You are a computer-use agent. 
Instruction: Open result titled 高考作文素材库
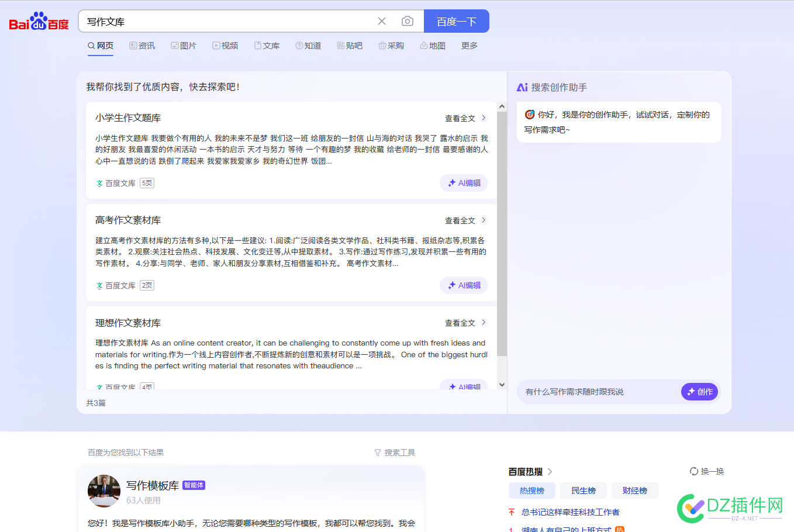coord(128,220)
